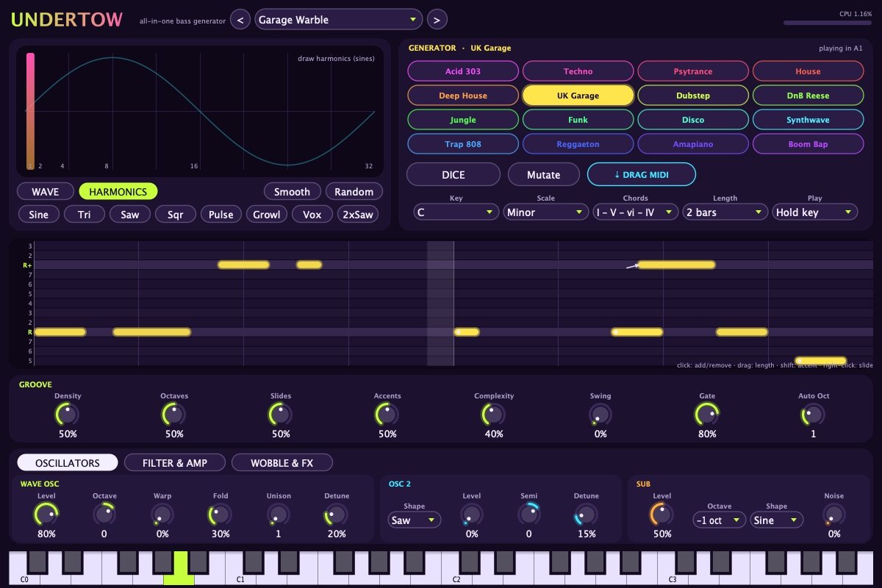The width and height of the screenshot is (882, 588).
Task: Switch to WAVE draw mode
Action: tap(46, 192)
